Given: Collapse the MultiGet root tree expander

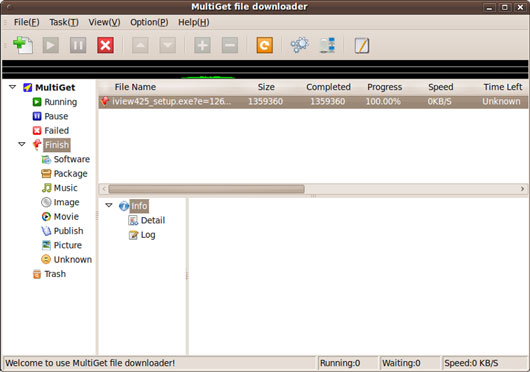Looking at the screenshot, I should click(x=13, y=87).
